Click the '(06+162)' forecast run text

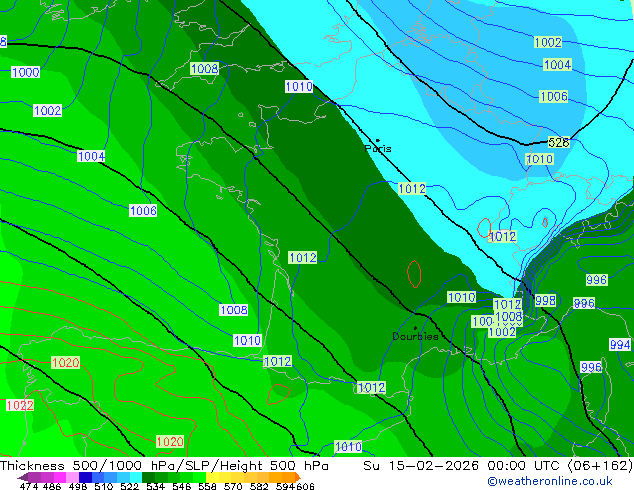click(600, 466)
